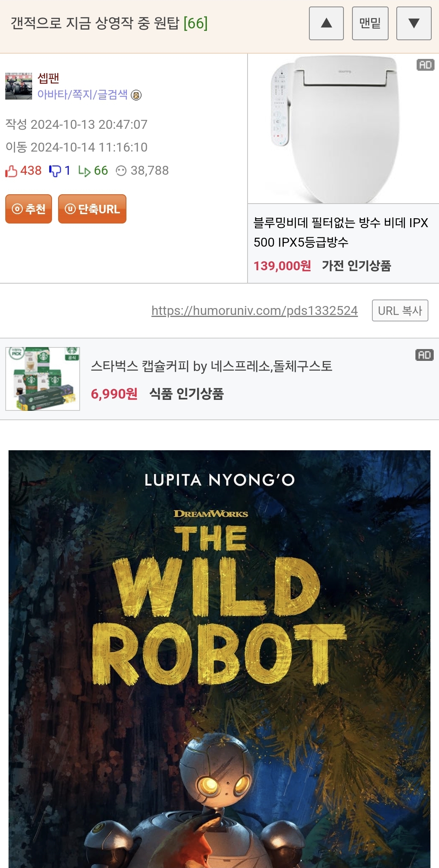Go to previous post with up arrow
Image resolution: width=439 pixels, height=868 pixels.
pos(326,23)
